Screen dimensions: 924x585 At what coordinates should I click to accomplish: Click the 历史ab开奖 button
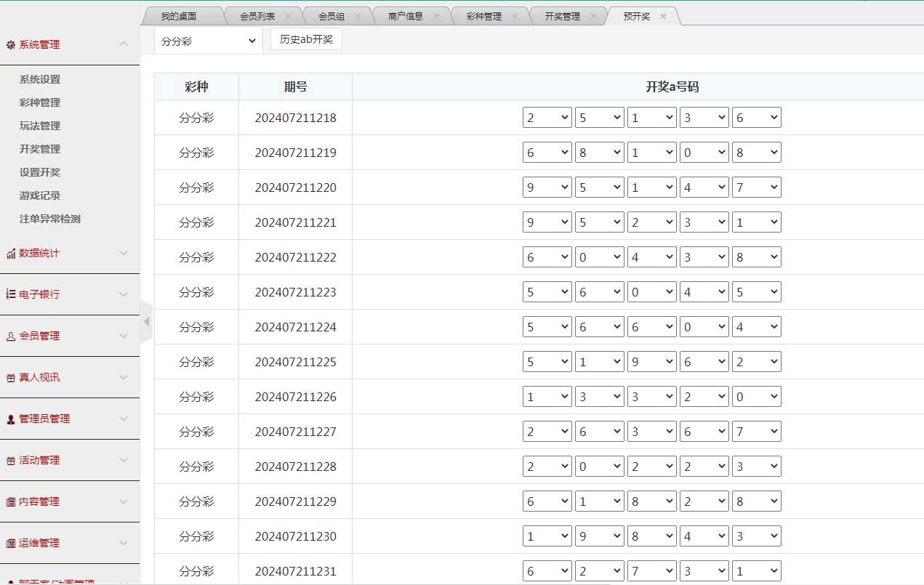click(306, 39)
